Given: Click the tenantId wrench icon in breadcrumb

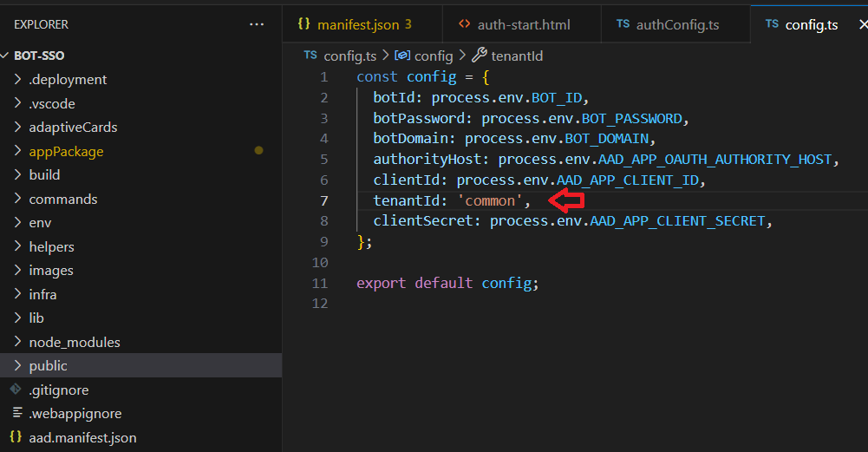Looking at the screenshot, I should tap(480, 56).
